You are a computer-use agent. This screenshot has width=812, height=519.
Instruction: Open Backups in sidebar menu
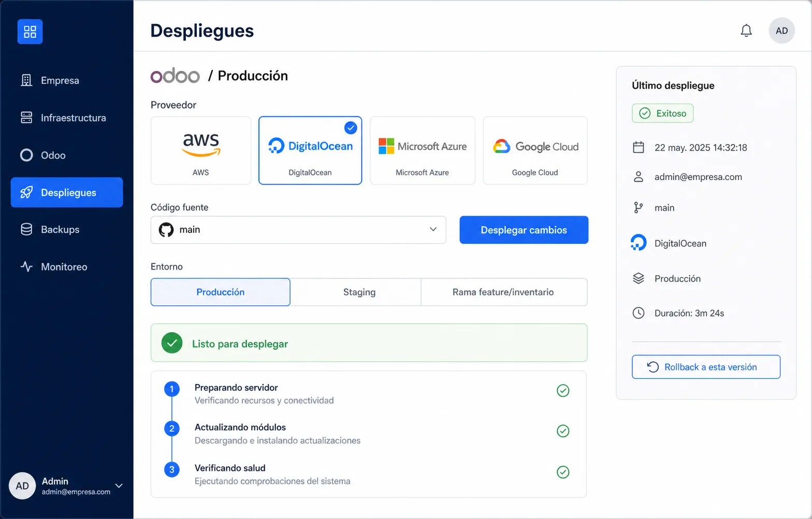(x=67, y=229)
